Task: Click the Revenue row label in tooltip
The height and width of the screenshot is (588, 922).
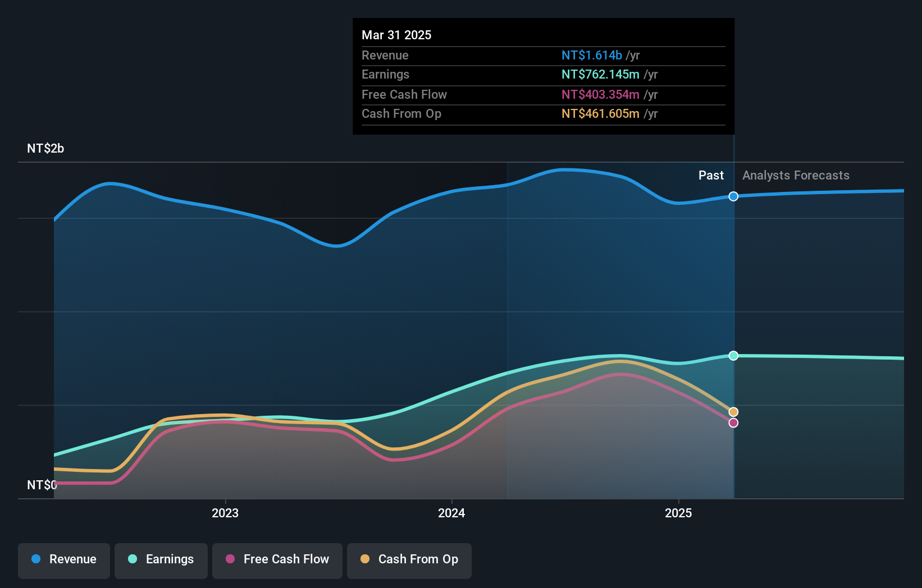Action: tap(385, 55)
